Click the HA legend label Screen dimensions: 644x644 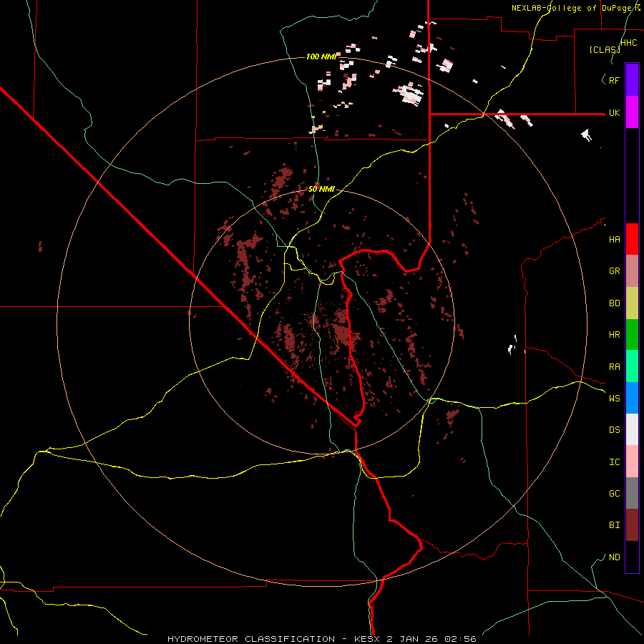click(614, 240)
